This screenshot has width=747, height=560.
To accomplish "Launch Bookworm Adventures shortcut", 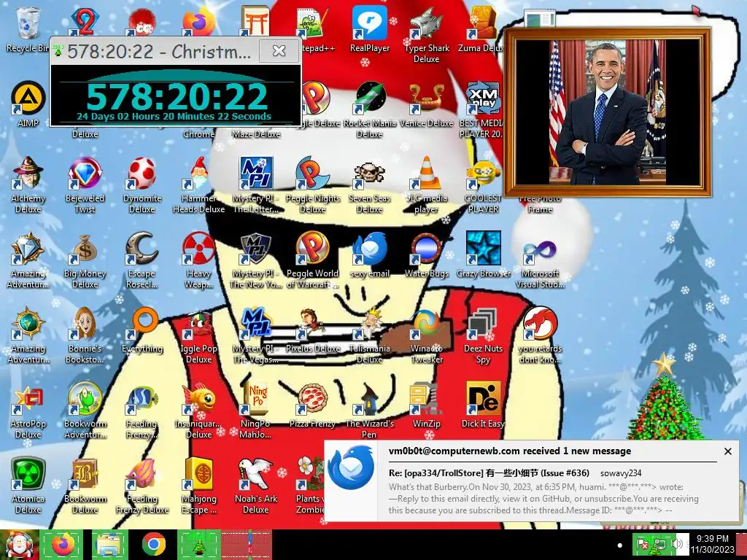I will pyautogui.click(x=85, y=399).
